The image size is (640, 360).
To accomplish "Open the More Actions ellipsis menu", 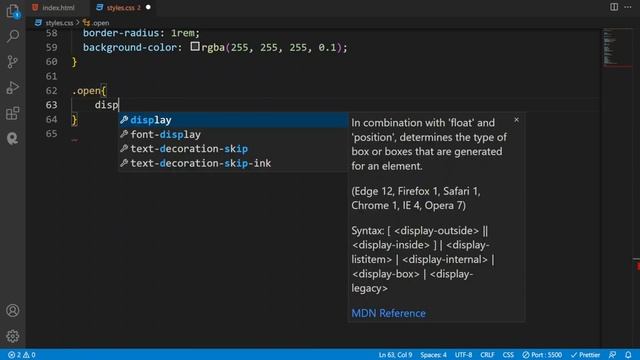I will point(628,7).
